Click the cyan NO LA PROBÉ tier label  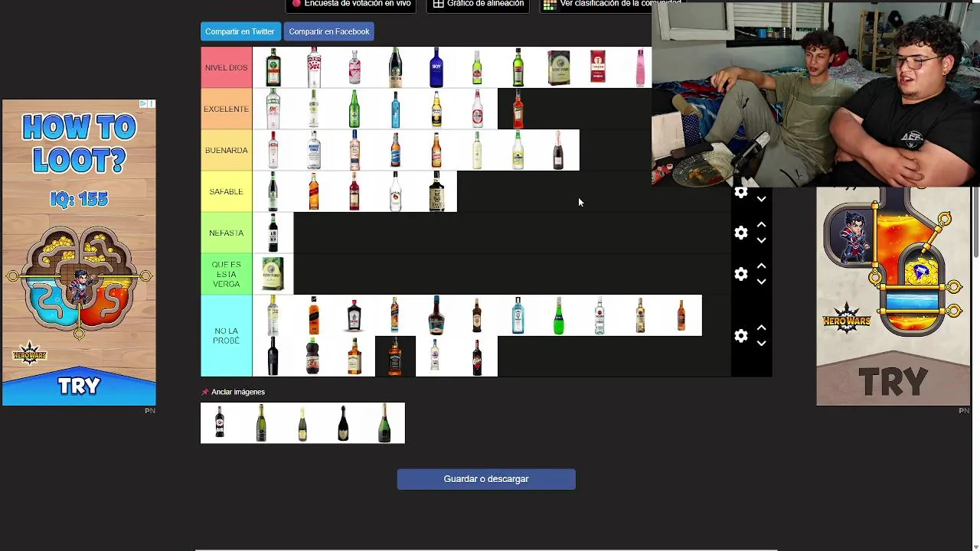(227, 336)
